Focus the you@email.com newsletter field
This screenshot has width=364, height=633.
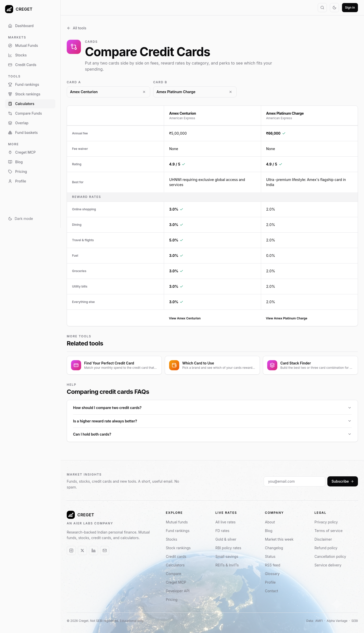pos(294,481)
